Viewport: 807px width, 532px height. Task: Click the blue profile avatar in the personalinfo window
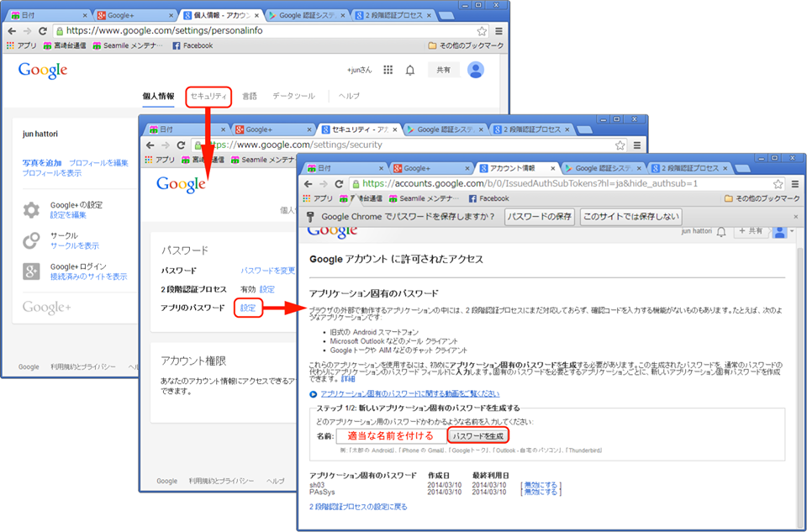click(476, 70)
